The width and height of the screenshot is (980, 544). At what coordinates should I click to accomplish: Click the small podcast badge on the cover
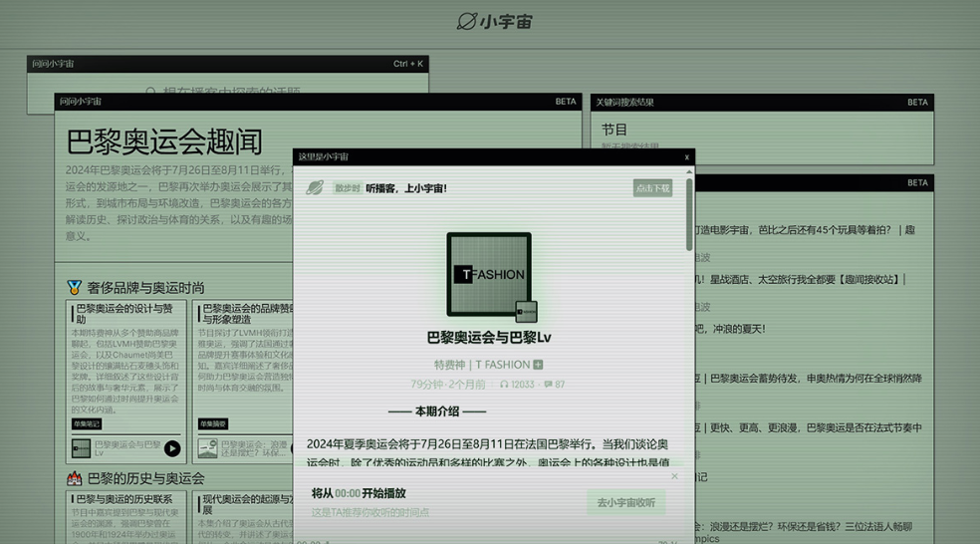526,312
